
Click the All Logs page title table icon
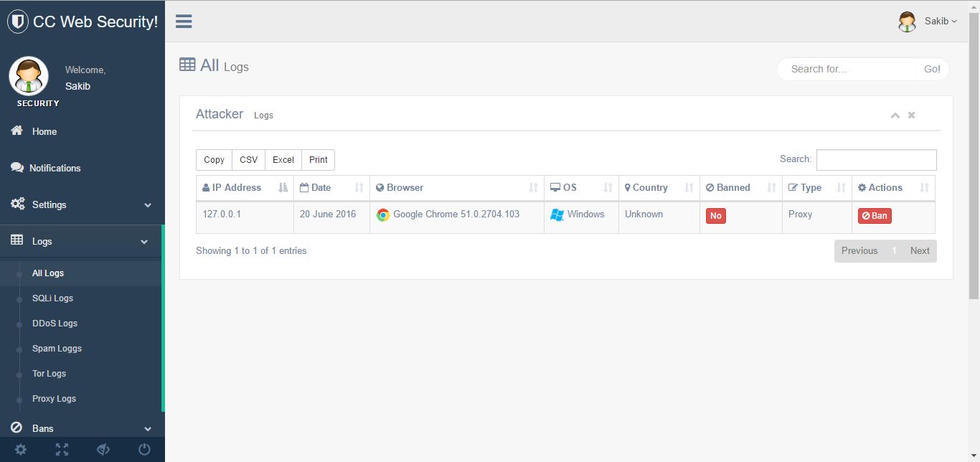pos(187,65)
